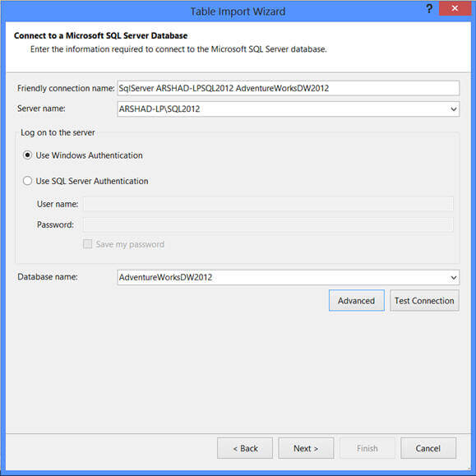This screenshot has height=476, width=476.
Task: Click the Database name label
Action: (x=48, y=277)
